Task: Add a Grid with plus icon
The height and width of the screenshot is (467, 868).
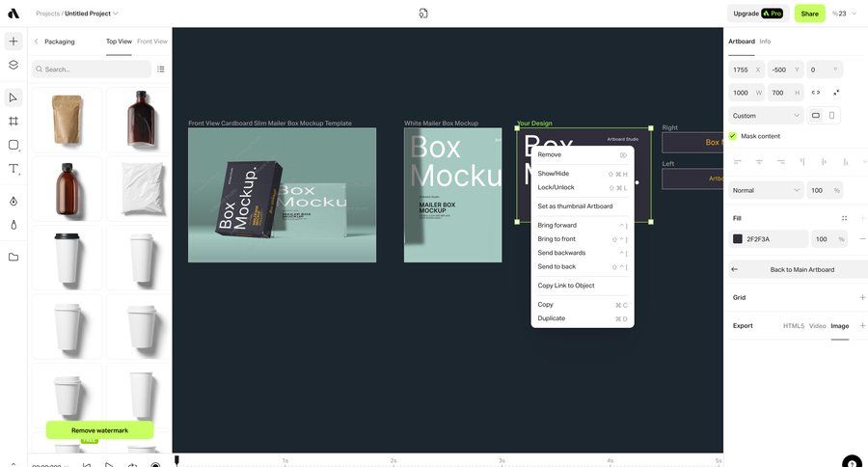Action: click(862, 297)
